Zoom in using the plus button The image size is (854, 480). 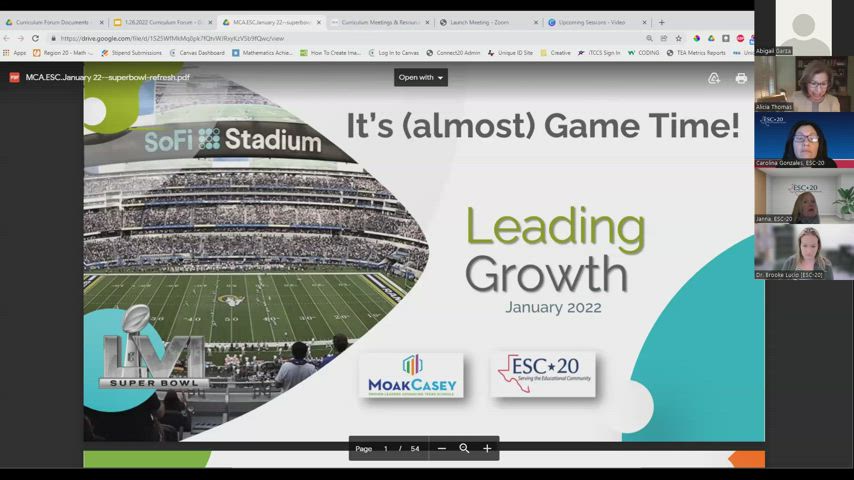(x=487, y=449)
